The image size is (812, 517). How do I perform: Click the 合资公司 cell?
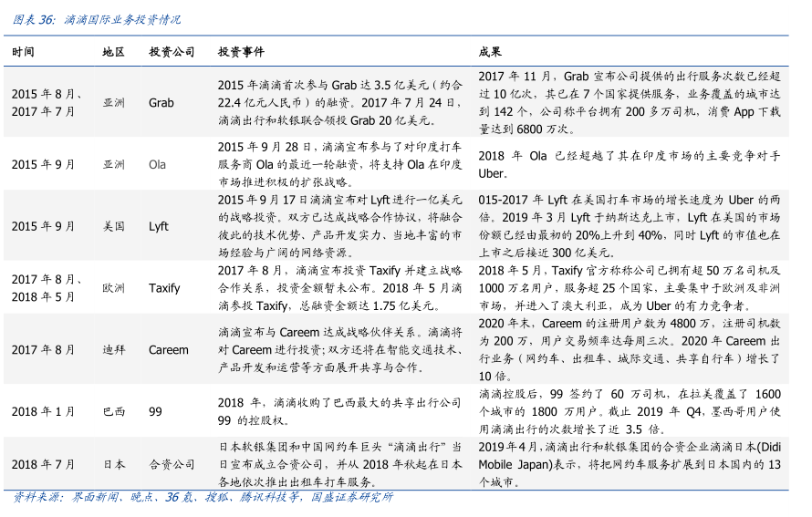[x=172, y=464]
